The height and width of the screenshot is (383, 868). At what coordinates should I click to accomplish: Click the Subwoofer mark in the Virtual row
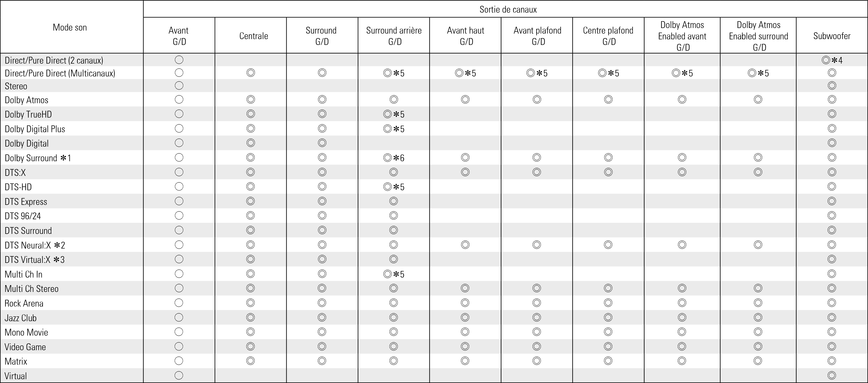pos(832,375)
